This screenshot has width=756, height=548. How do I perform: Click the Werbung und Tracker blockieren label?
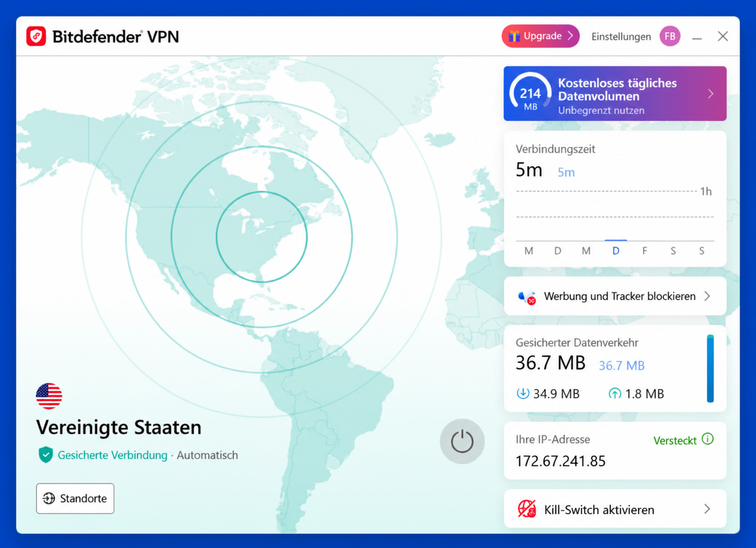[619, 296]
